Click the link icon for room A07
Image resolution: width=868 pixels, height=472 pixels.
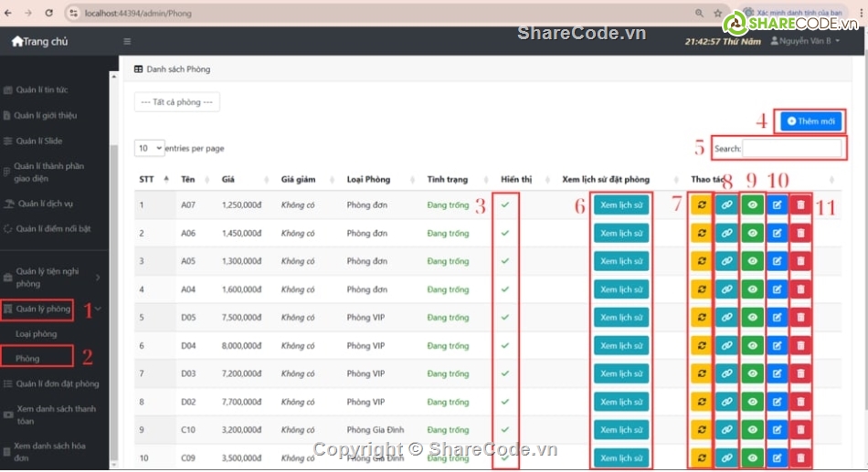click(x=726, y=205)
